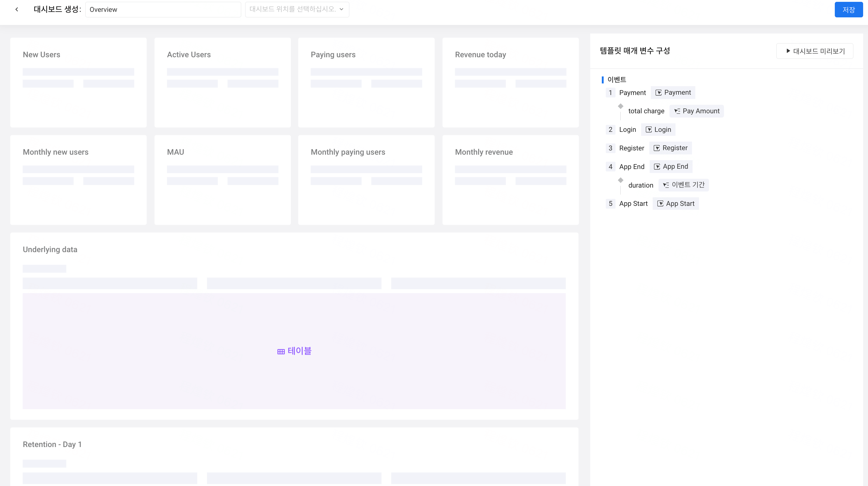Image resolution: width=868 pixels, height=486 pixels.
Task: Click the 테이블 table placeholder in Underlying data
Action: coord(294,351)
